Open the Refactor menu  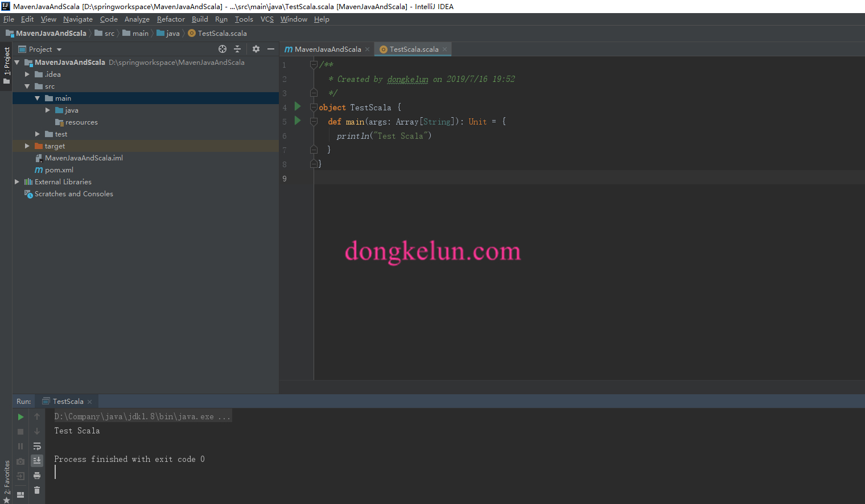point(171,19)
